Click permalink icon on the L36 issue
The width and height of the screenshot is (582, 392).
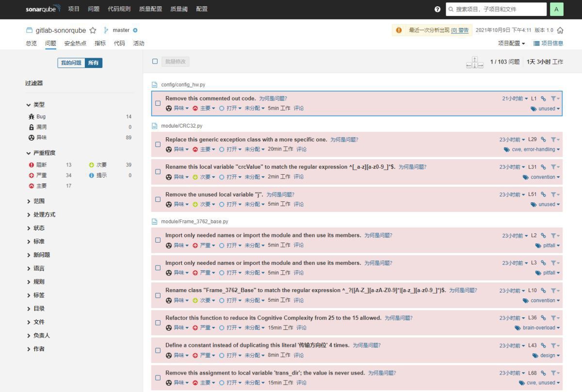pos(544,318)
